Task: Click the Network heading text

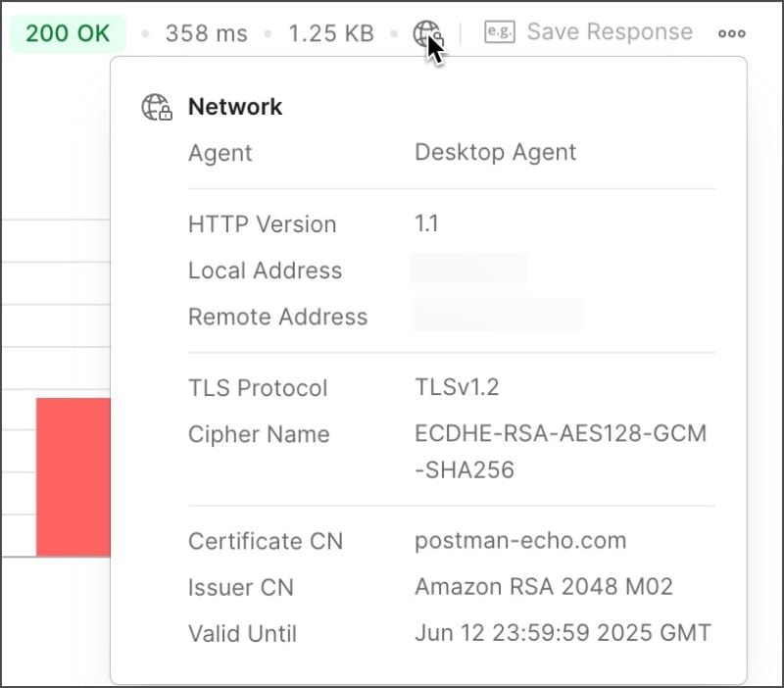Action: 235,107
